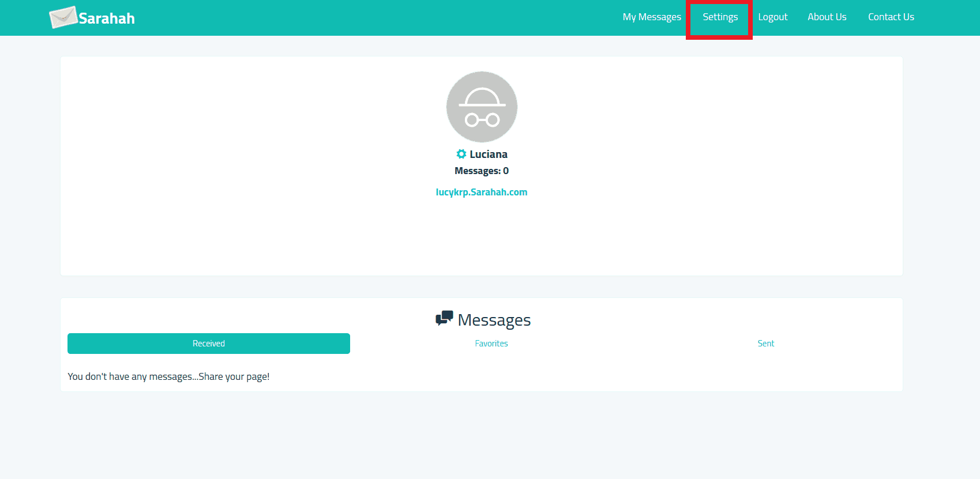This screenshot has height=479, width=980.
Task: Click the Sarahah envelope logo icon
Action: [x=63, y=17]
